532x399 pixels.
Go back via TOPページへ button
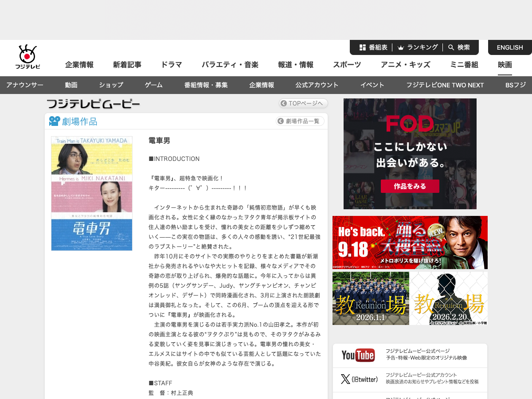303,103
